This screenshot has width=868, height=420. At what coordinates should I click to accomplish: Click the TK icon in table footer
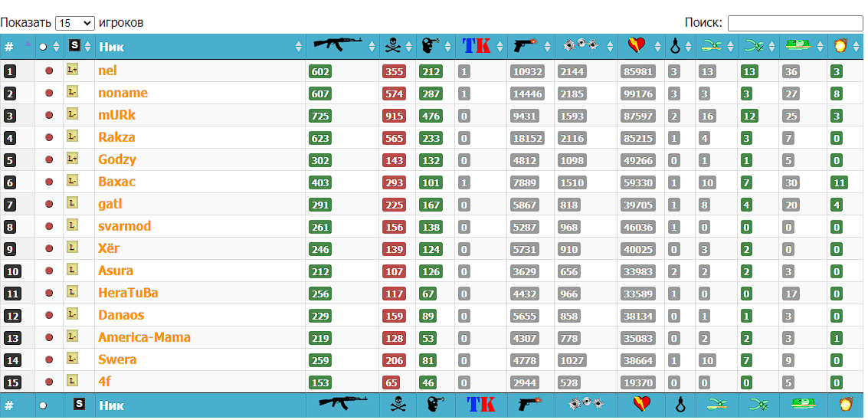(x=482, y=405)
